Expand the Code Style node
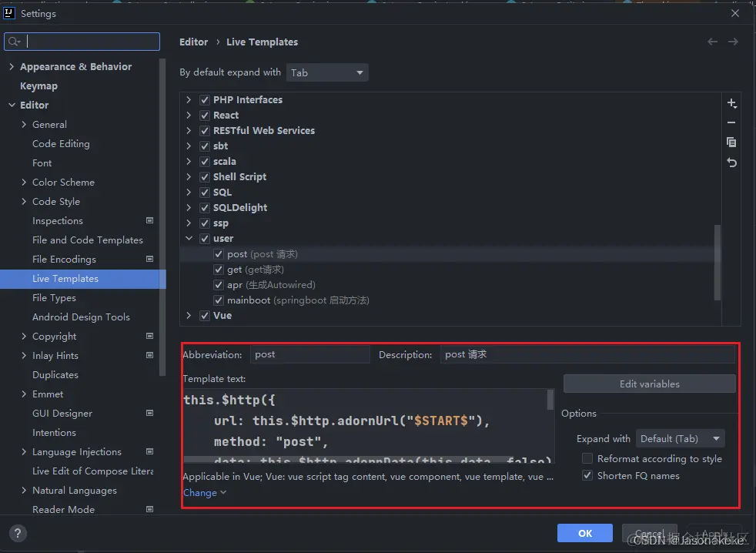The height and width of the screenshot is (553, 756). [x=24, y=201]
